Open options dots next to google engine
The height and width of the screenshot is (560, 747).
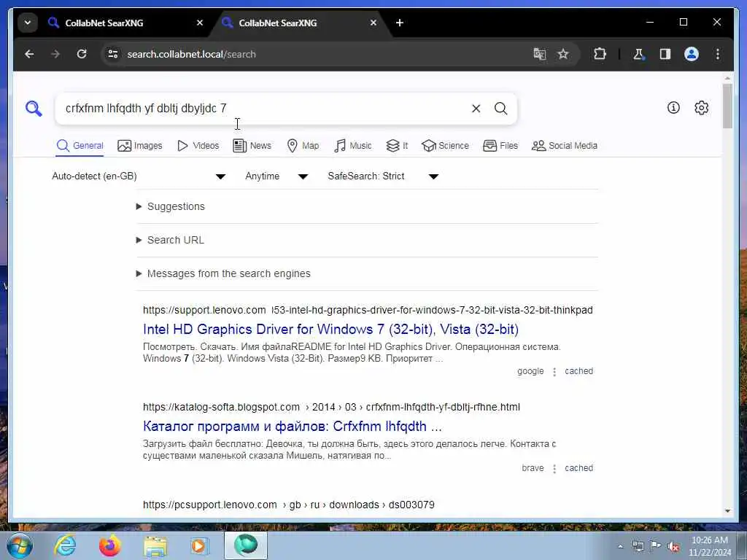(x=554, y=371)
